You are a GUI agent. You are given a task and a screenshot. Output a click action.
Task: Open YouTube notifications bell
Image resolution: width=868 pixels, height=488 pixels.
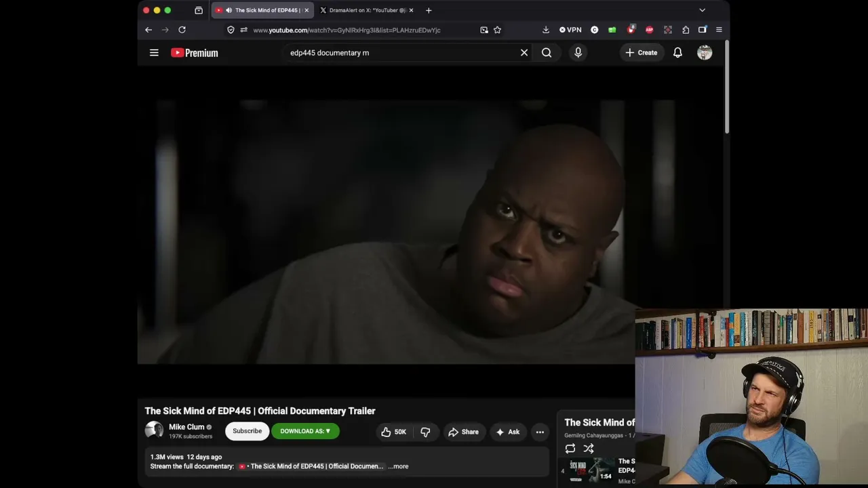pos(677,53)
